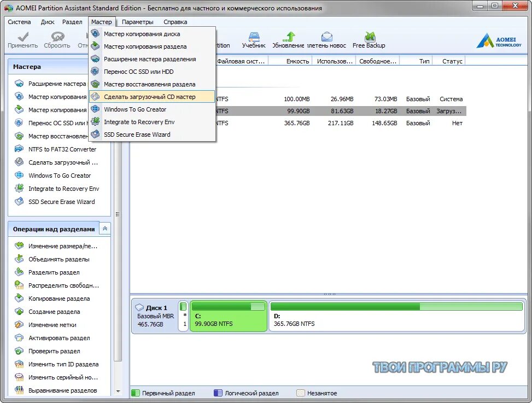Click the Первичный раздел legend swatch

point(136,393)
